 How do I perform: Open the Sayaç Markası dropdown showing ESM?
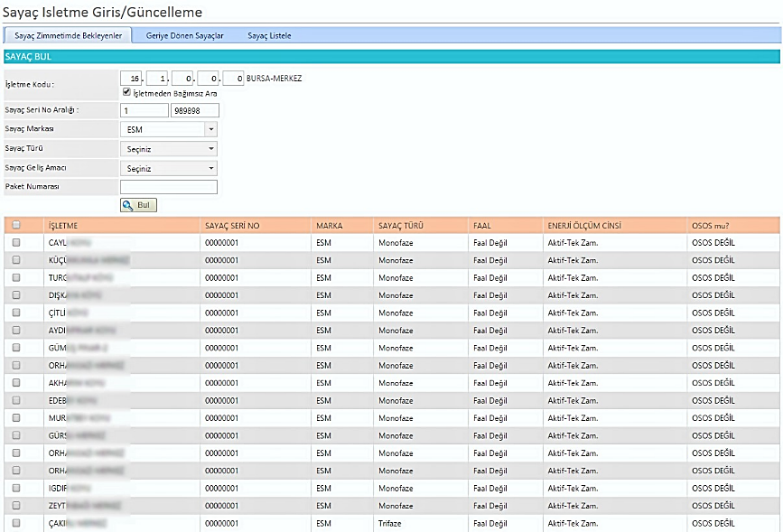point(169,129)
